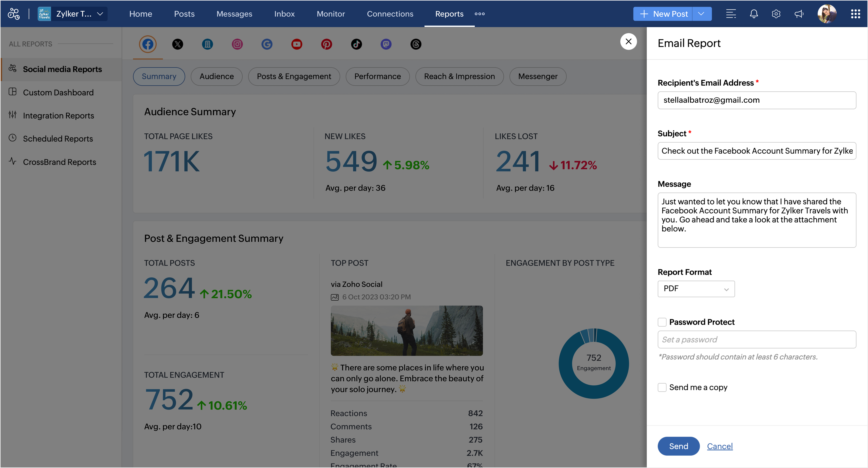This screenshot has height=468, width=868.
Task: Select the Instagram channel icon
Action: pos(237,44)
